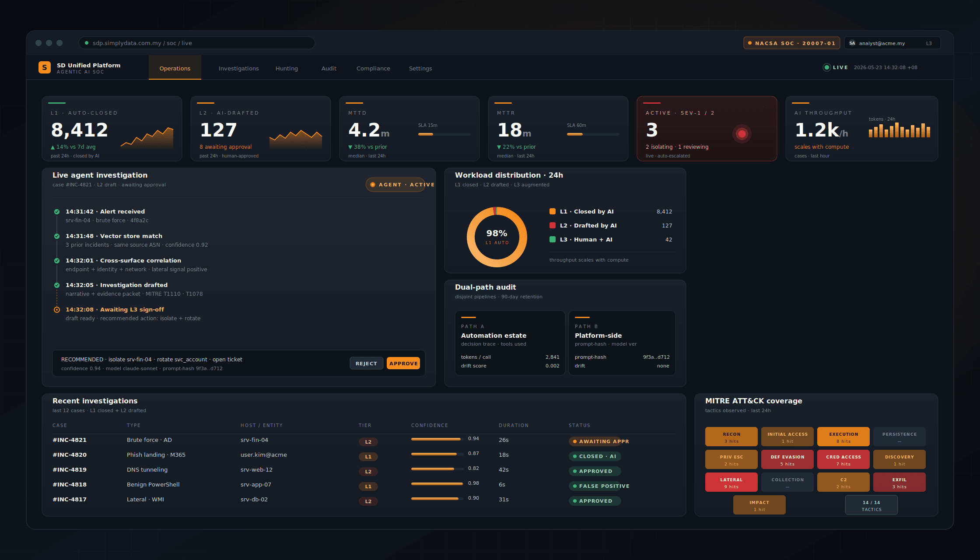The image size is (980, 560).
Task: Click the 0.94 confidence bar for #INC-4821
Action: pyautogui.click(x=437, y=439)
